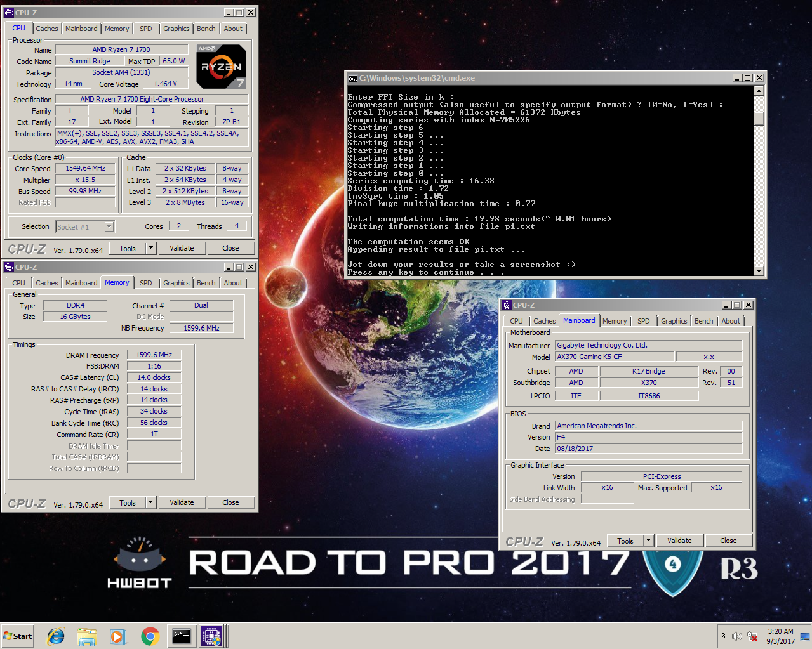Click Validate in the Mainboard CPU-Z window
The height and width of the screenshot is (649, 812).
point(679,541)
